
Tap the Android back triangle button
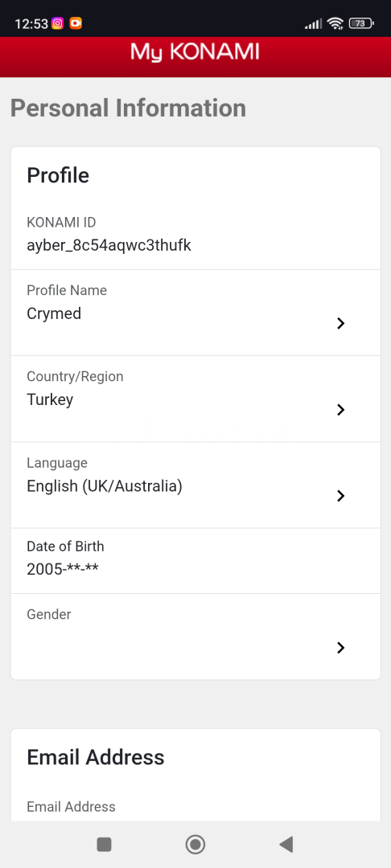click(286, 844)
